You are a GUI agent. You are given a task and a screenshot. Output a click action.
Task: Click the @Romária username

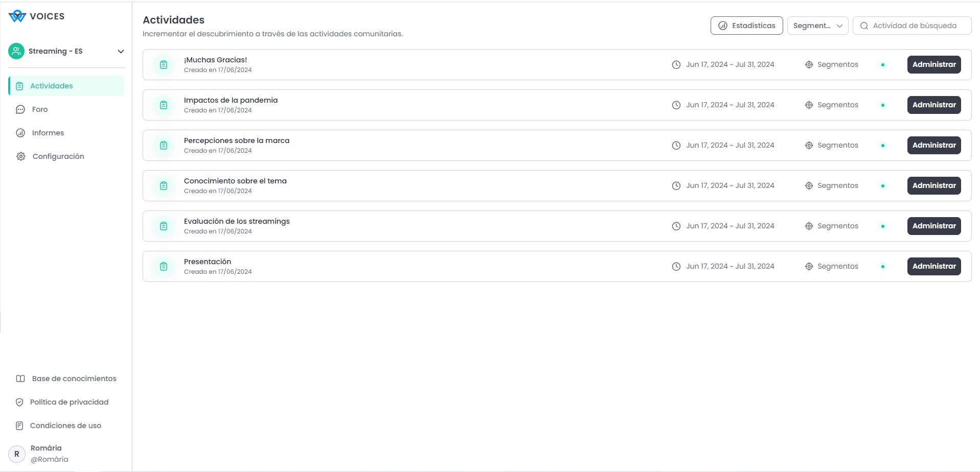point(49,459)
